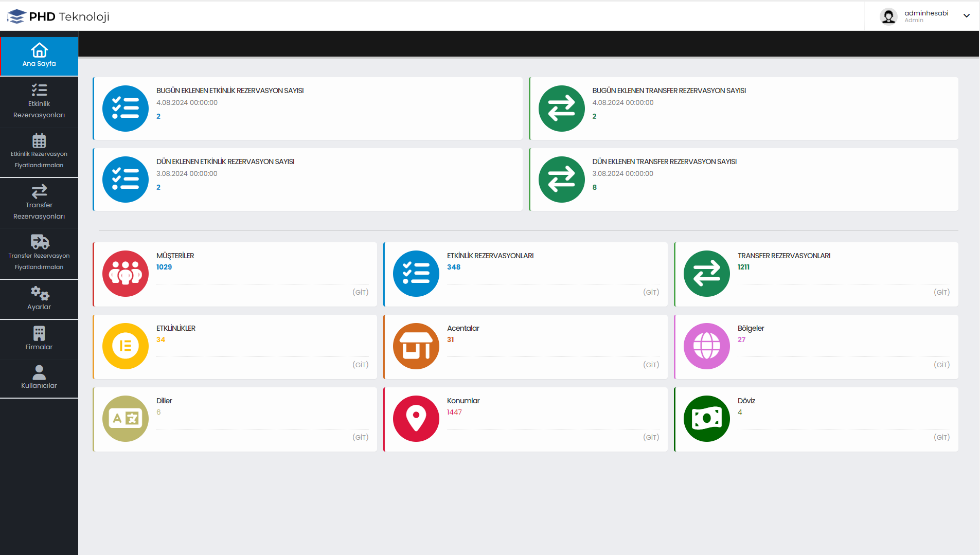Screen dimensions: 980x555
Task: Go to Firmalar in the sidebar
Action: [39, 338]
